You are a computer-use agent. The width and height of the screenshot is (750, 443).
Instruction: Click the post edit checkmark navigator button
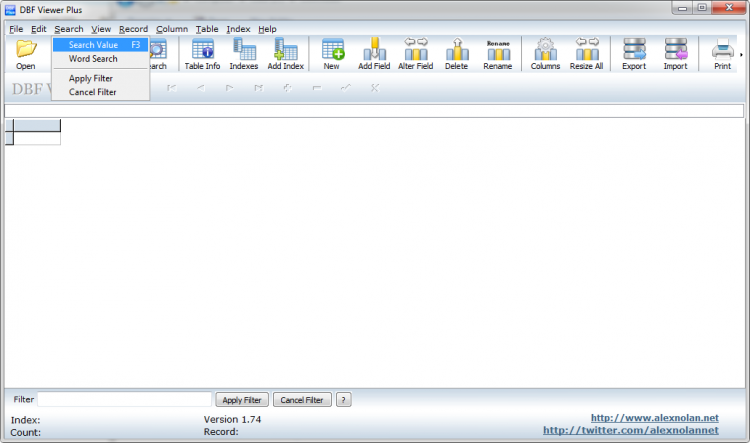pos(345,88)
